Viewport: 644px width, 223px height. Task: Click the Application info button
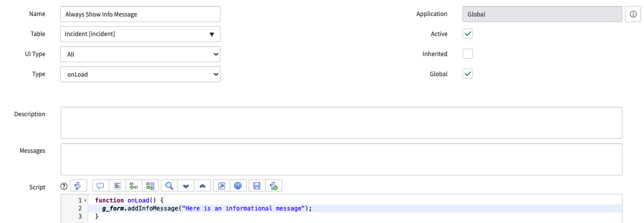point(633,14)
